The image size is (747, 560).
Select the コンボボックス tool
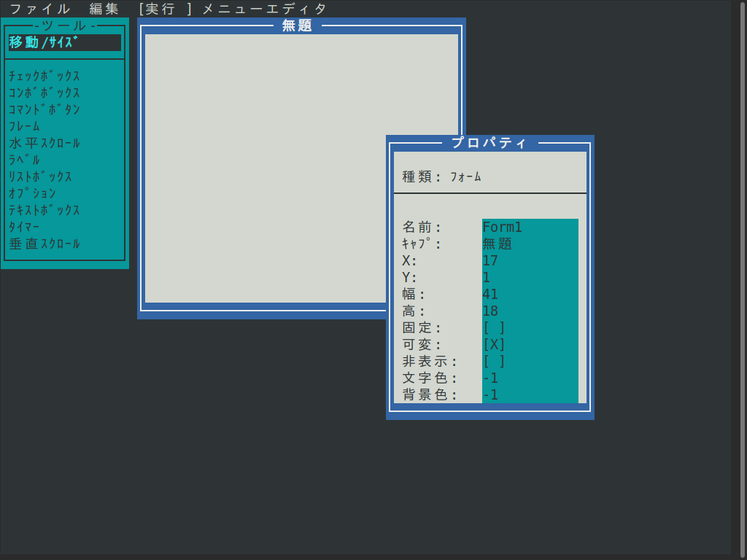click(44, 93)
